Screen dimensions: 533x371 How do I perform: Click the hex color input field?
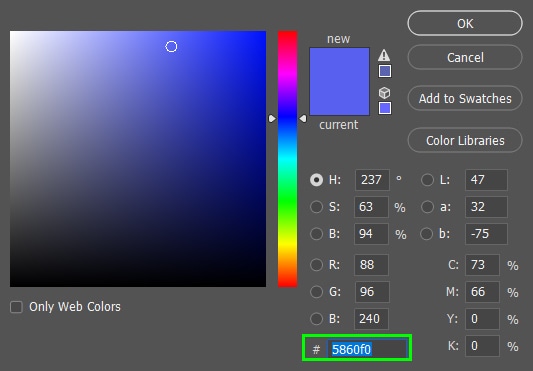tap(367, 349)
